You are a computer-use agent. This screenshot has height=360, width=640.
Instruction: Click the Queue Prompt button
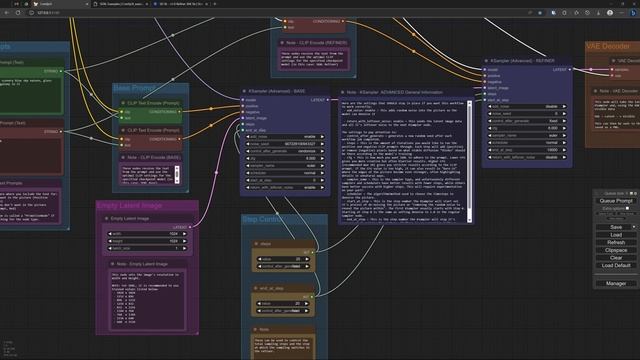click(x=616, y=201)
